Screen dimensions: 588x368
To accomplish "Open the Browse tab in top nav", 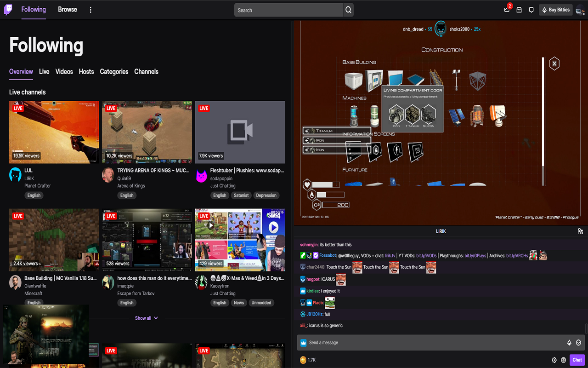I will coord(68,9).
